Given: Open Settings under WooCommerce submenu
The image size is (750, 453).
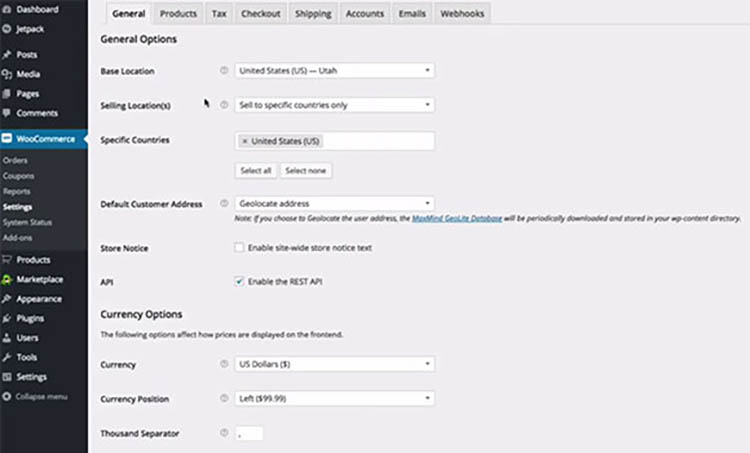Looking at the screenshot, I should tap(17, 207).
